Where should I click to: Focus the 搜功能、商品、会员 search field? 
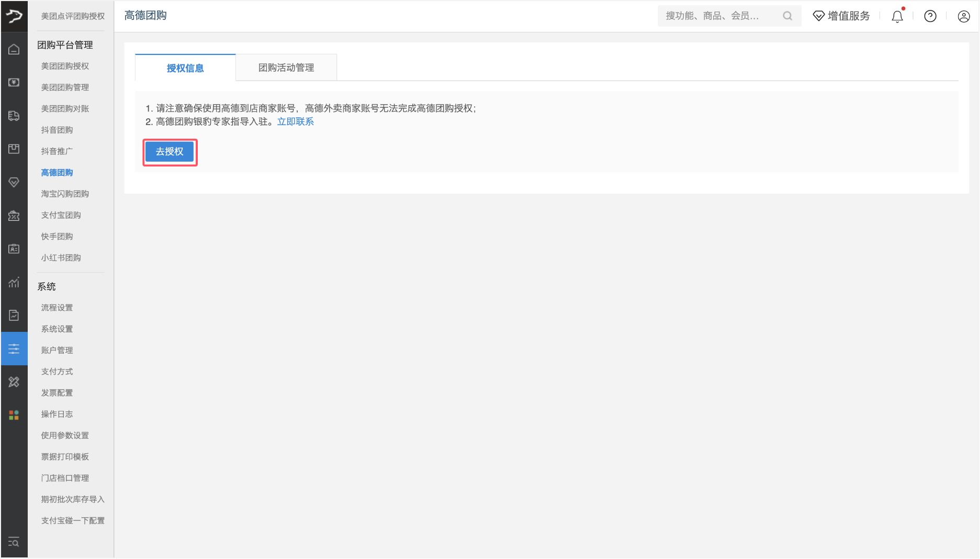point(719,16)
